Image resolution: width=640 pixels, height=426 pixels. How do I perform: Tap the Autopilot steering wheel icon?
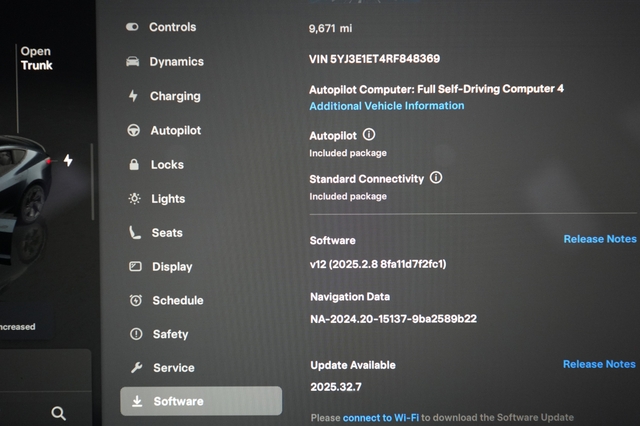(133, 131)
